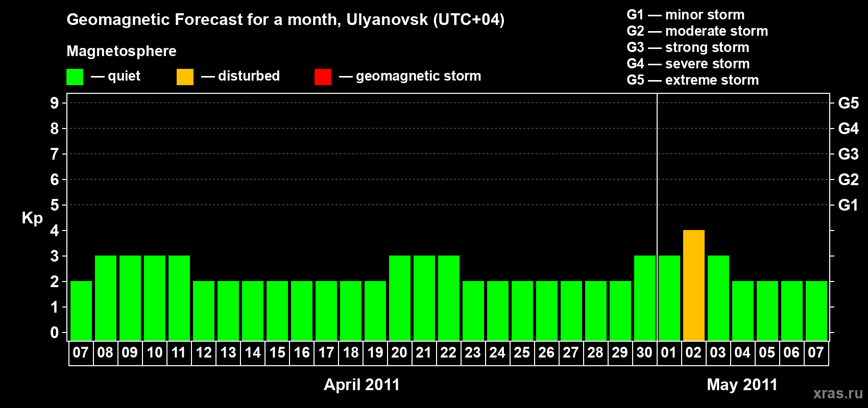The height and width of the screenshot is (408, 868).
Task: Click the red geomagnetic storm legend swatch
Action: click(x=323, y=77)
